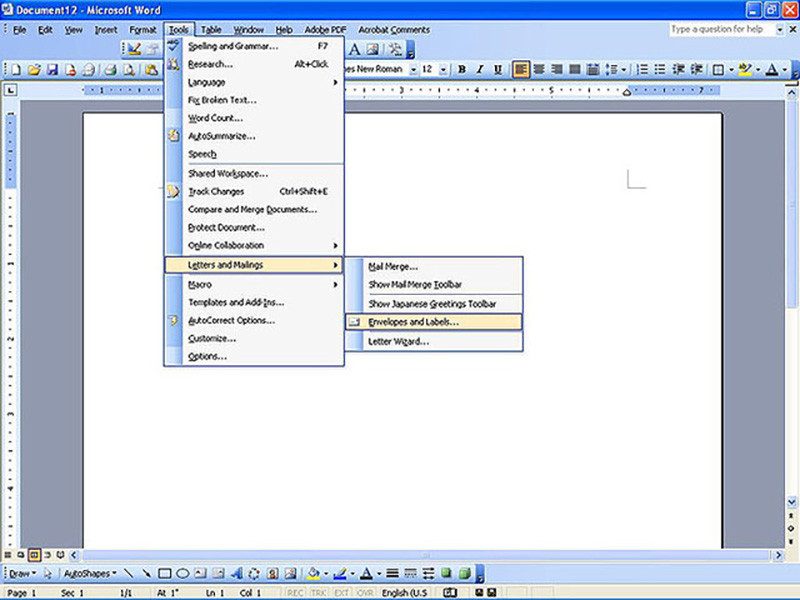This screenshot has height=600, width=800.
Task: Open Print Preview magnifier icon
Action: 129,69
